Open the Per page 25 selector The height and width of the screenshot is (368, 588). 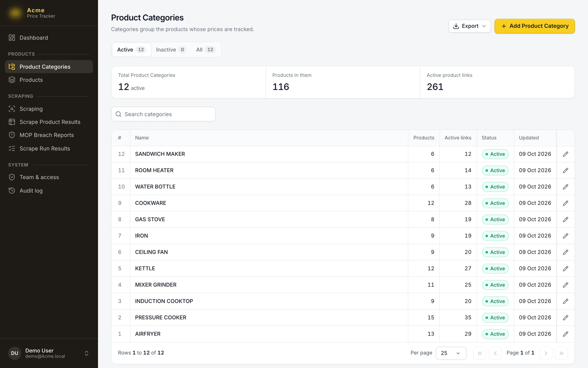(x=451, y=353)
